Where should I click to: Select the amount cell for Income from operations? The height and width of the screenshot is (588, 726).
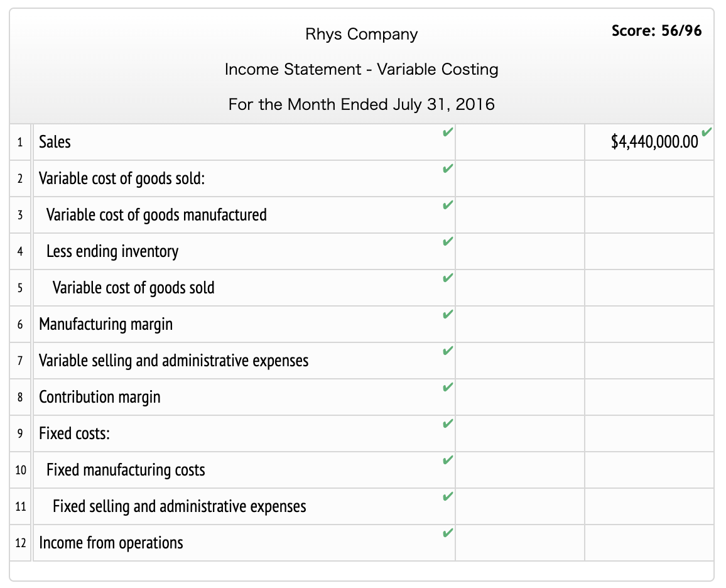[649, 542]
